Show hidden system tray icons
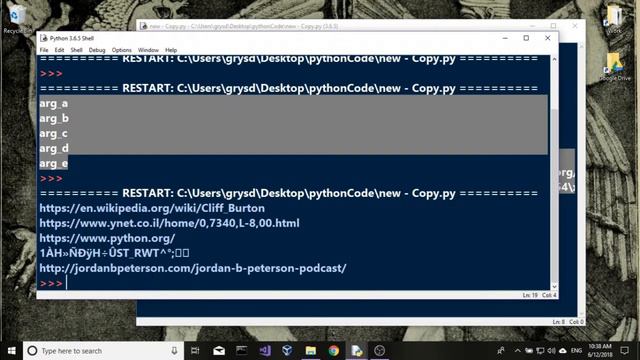The width and height of the screenshot is (640, 360). pyautogui.click(x=517, y=351)
